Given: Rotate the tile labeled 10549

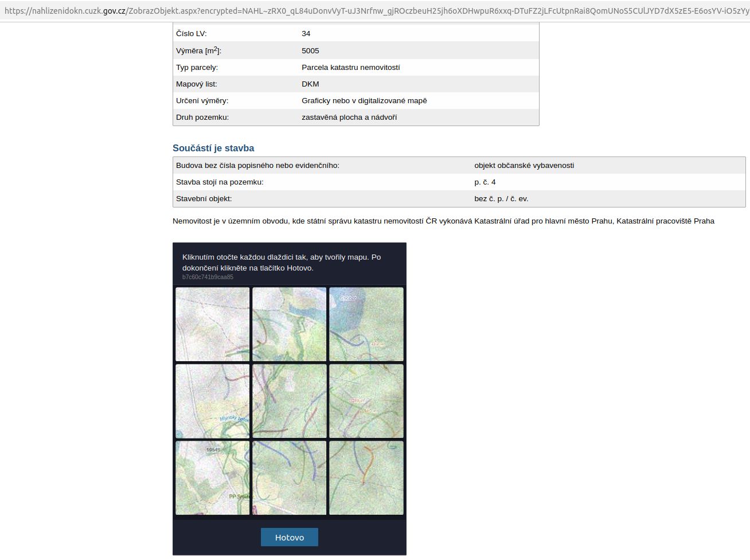Looking at the screenshot, I should pos(213,478).
